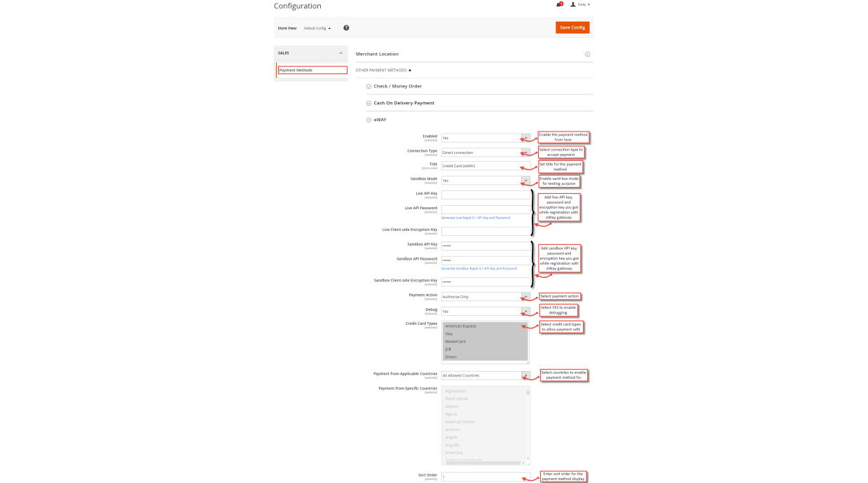Screen dimensions: 868x483
Task: Open the Eway user account menu
Action: click(580, 4)
